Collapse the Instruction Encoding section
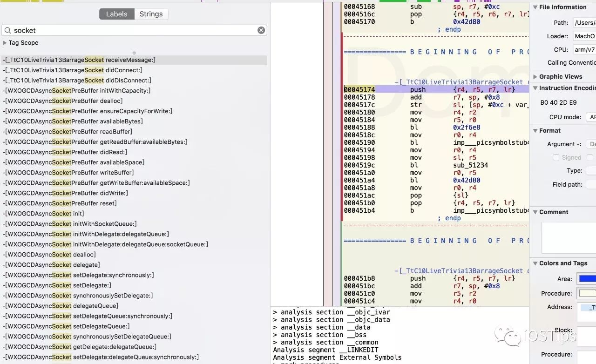This screenshot has width=596, height=364. [x=535, y=88]
